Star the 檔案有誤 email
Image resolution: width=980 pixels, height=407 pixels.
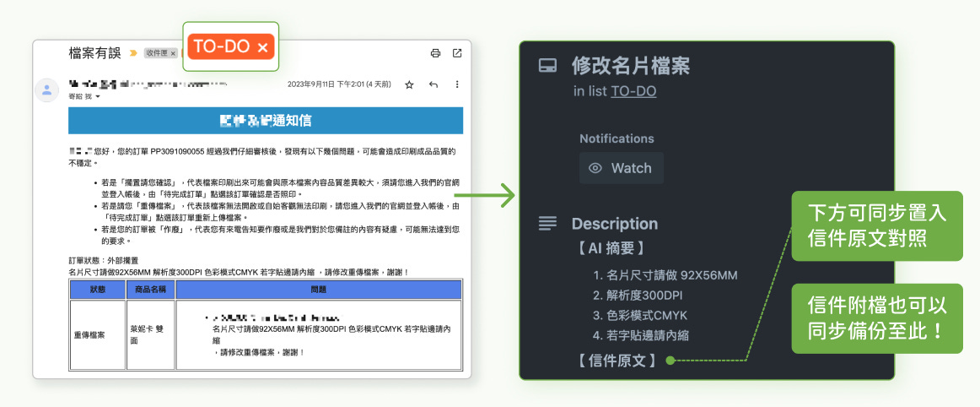pos(409,84)
